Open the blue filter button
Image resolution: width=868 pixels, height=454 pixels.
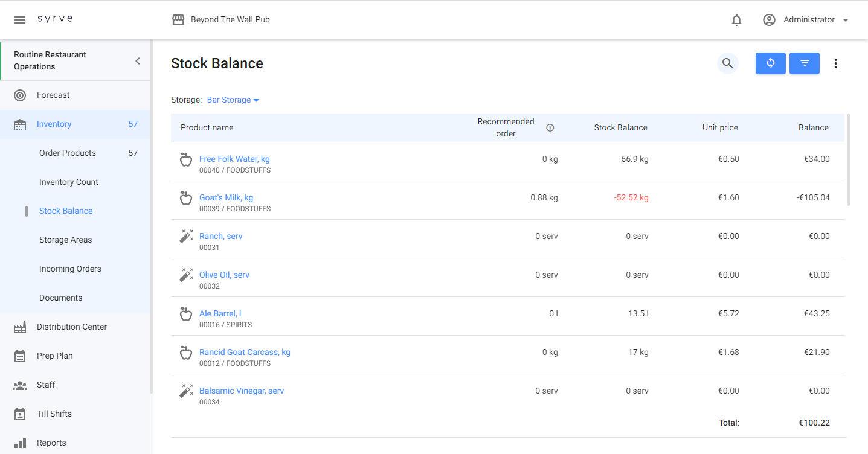coord(804,63)
